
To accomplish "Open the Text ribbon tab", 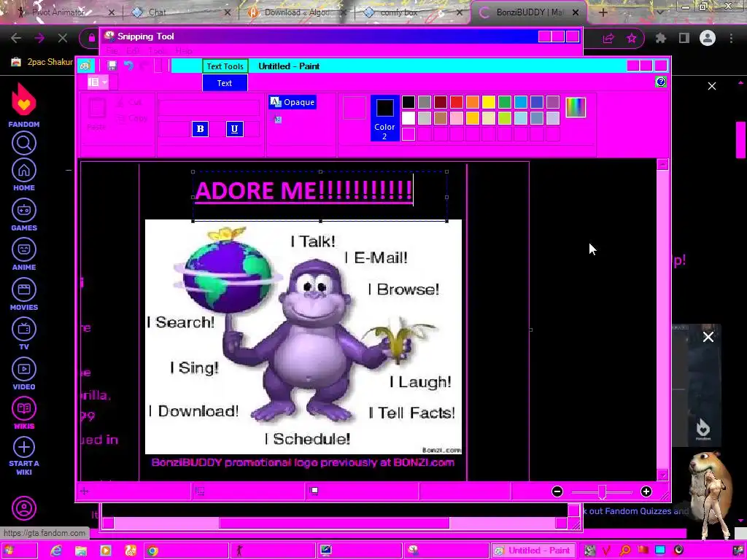I will coord(225,83).
